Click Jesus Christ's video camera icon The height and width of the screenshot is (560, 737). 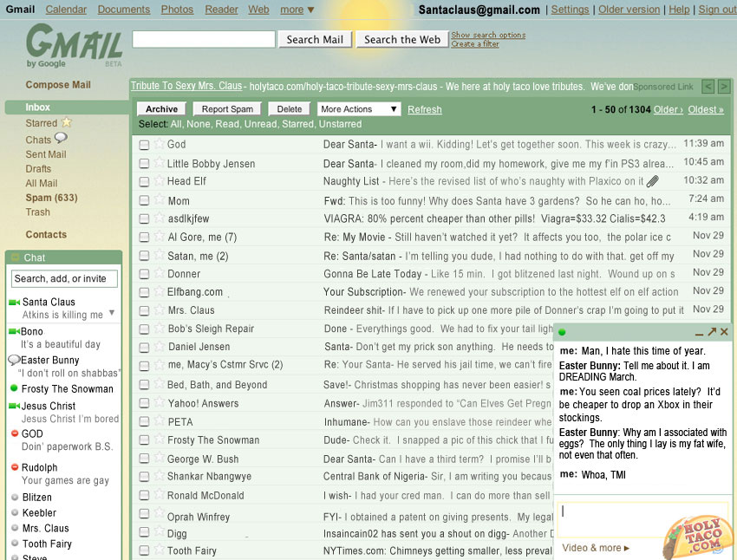[14, 406]
